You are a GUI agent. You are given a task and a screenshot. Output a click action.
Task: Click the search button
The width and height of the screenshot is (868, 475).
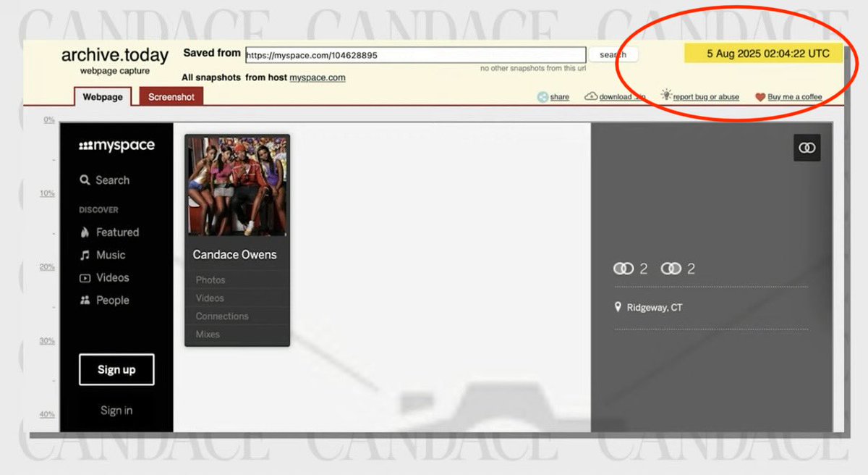coord(613,55)
